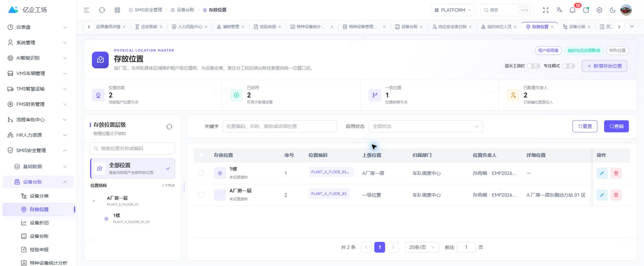Delete the A厂房一层 row with trash icon
Screen dimensions: 644x266
tap(616, 195)
